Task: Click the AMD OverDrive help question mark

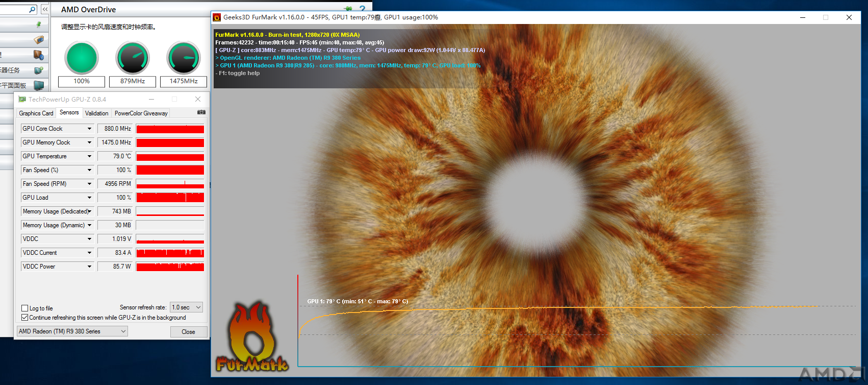Action: pyautogui.click(x=362, y=9)
